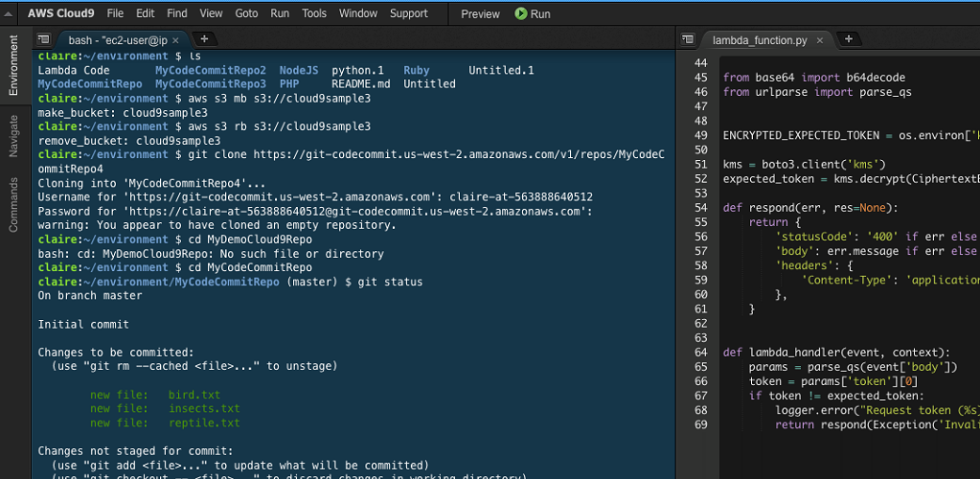
Task: Click 'remove_bucket: cloud9sample3' terminal output
Action: [129, 141]
